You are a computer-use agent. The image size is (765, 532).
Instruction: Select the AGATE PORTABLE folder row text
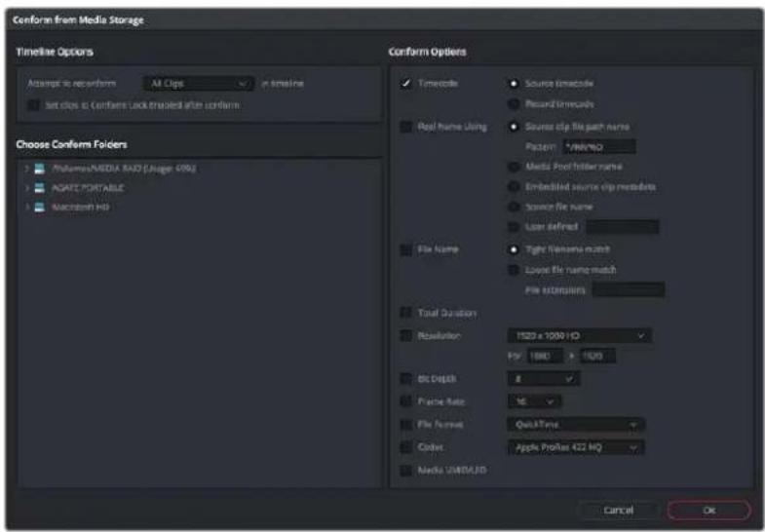click(x=88, y=188)
